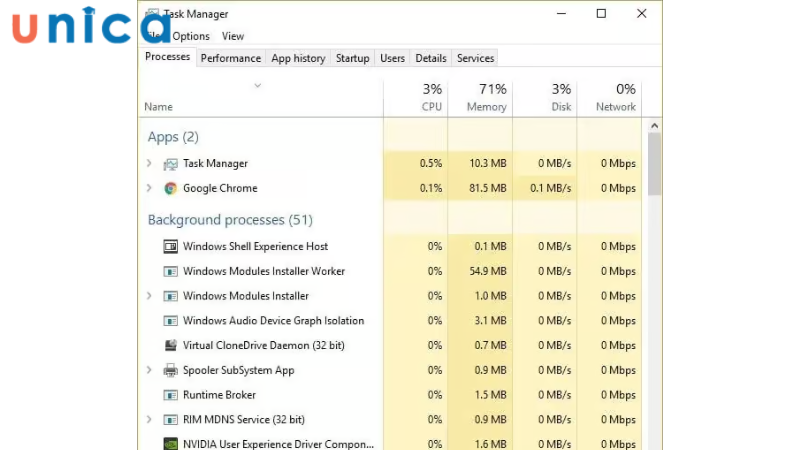The image size is (800, 450).
Task: Click the Windows Modules Installer row icon
Action: (x=170, y=296)
